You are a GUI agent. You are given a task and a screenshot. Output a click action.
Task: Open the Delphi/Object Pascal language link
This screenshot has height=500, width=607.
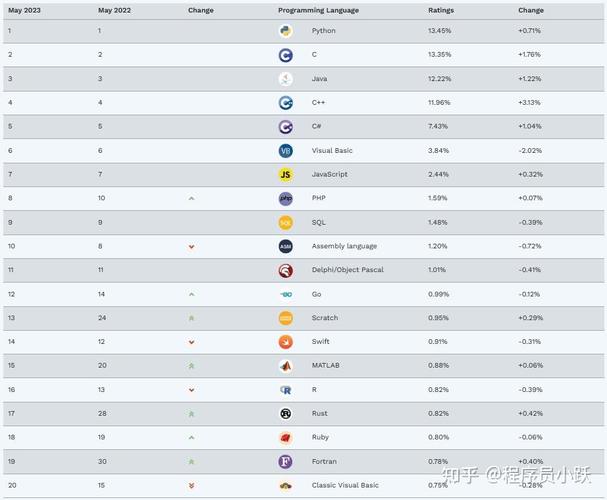(348, 270)
